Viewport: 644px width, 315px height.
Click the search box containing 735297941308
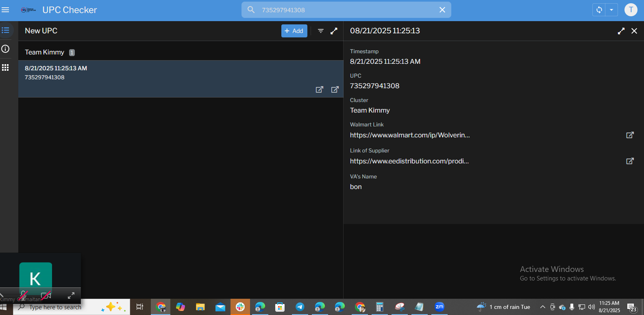coord(346,10)
